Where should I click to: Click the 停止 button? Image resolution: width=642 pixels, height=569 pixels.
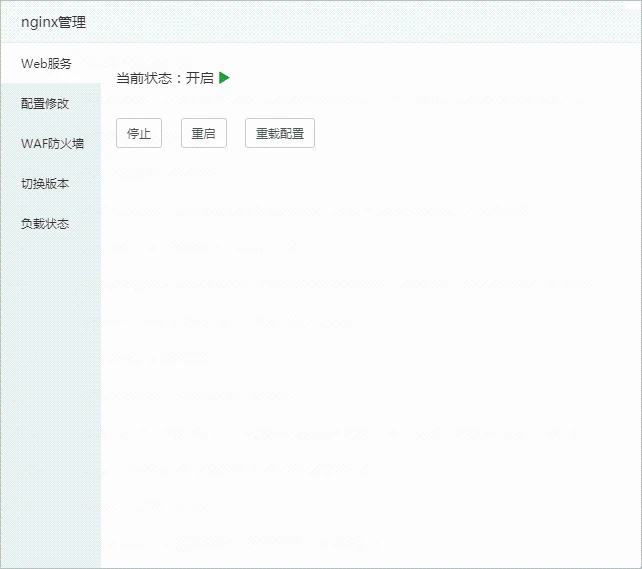pyautogui.click(x=139, y=133)
